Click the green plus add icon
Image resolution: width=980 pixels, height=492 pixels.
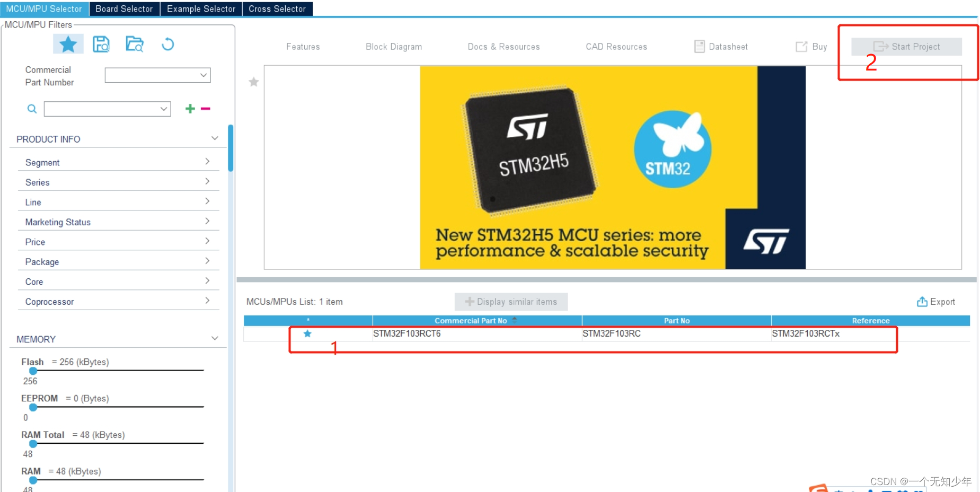pyautogui.click(x=190, y=109)
